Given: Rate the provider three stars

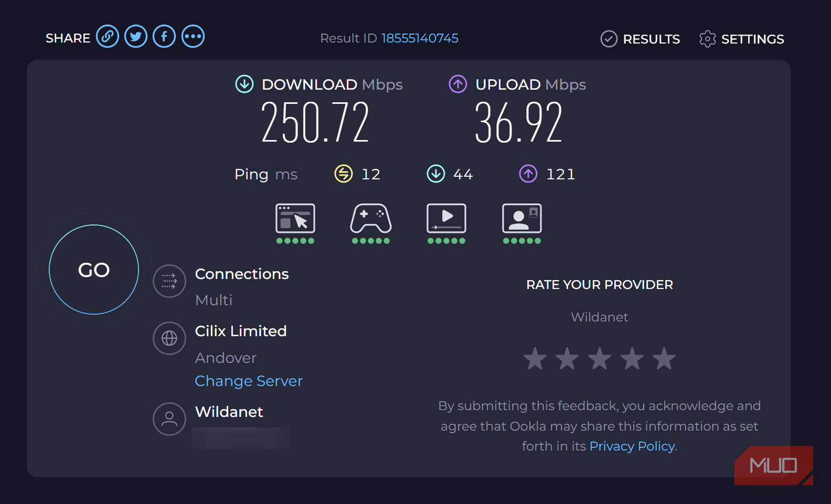Looking at the screenshot, I should 600,359.
